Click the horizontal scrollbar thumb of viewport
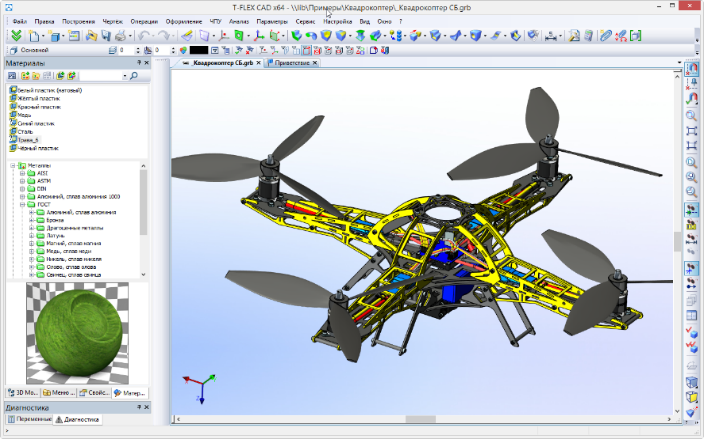704x439 pixels. pyautogui.click(x=421, y=419)
